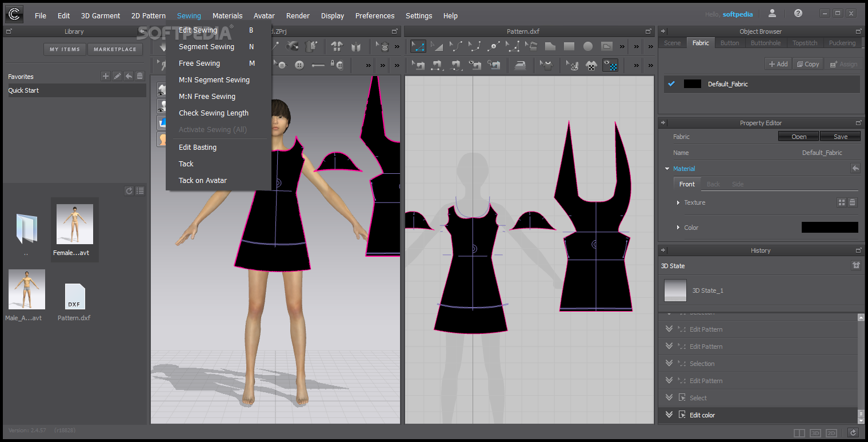Delete texture with Property Editor trash icon
868x442 pixels.
click(852, 202)
